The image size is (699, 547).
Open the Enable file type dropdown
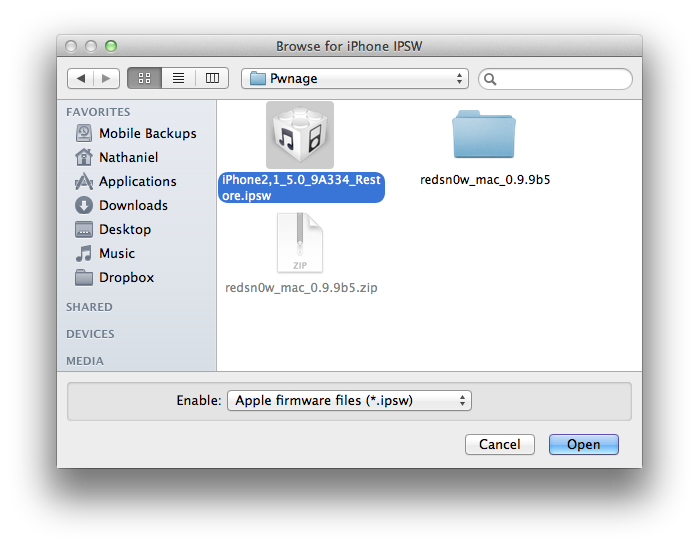click(350, 400)
